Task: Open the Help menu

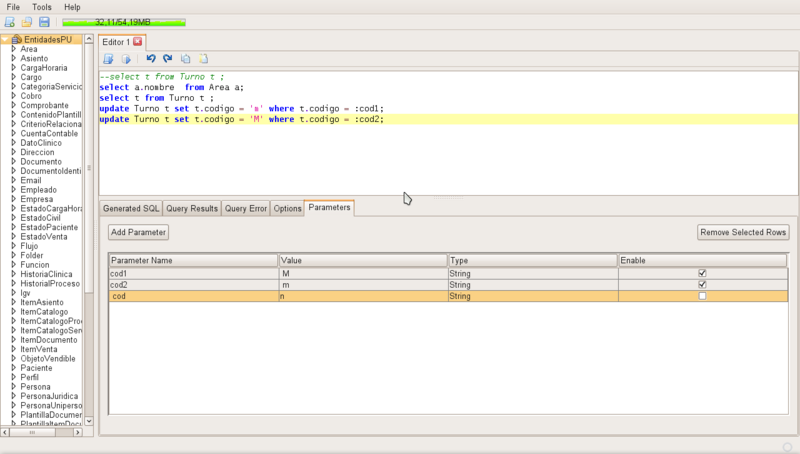Action: coord(72,7)
